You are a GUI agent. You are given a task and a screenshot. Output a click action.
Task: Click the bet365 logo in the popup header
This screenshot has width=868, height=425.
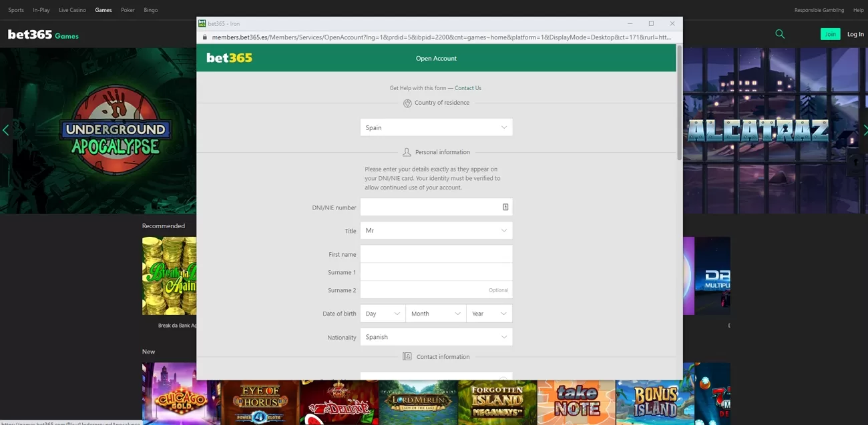229,58
